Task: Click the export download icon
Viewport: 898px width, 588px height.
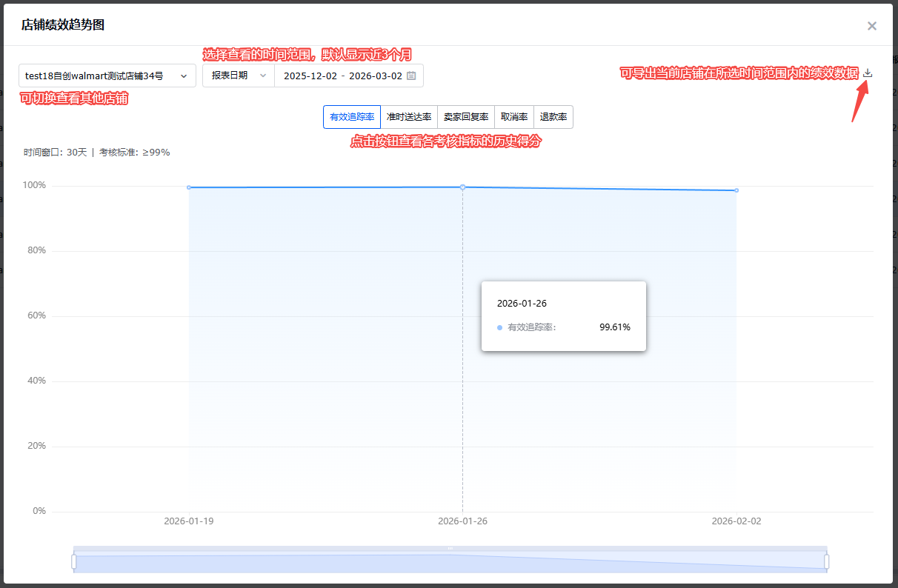Action: (x=868, y=73)
